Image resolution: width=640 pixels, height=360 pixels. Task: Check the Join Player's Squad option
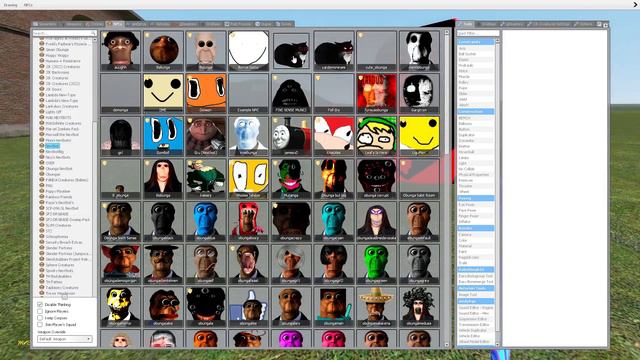[40, 324]
